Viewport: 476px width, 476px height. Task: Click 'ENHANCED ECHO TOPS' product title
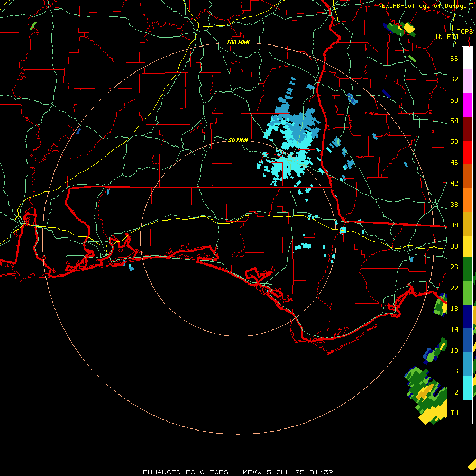pos(186,472)
